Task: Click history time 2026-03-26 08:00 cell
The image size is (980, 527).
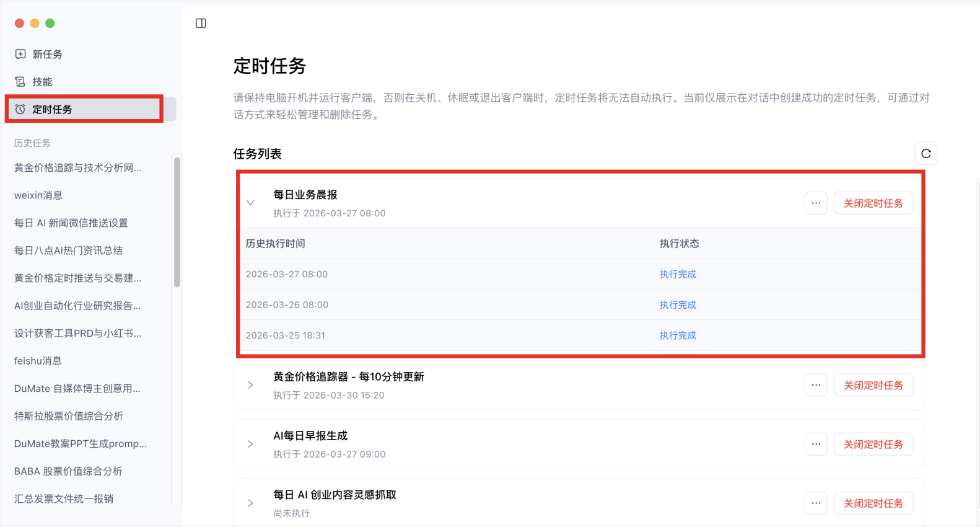Action: click(287, 305)
